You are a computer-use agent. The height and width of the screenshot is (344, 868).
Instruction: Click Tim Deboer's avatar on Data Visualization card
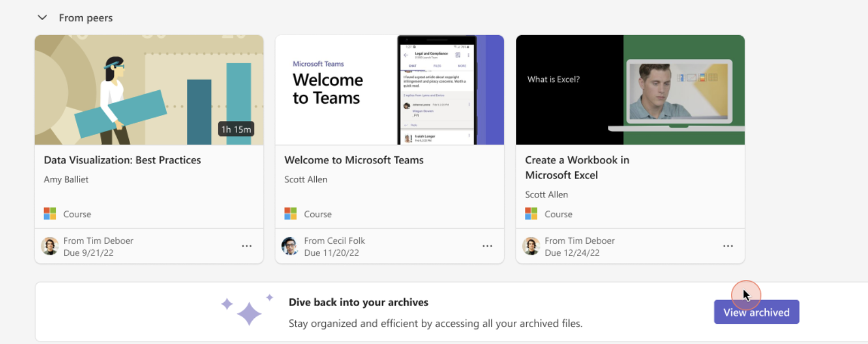[50, 246]
